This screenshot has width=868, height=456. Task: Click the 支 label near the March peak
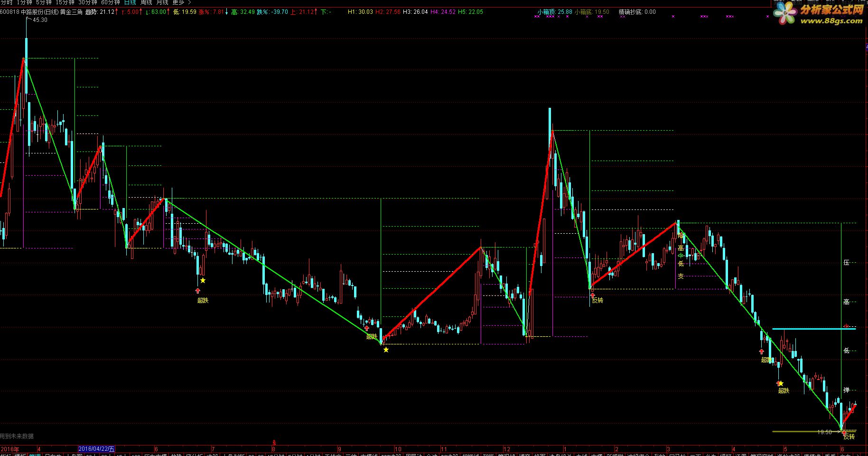pyautogui.click(x=681, y=276)
